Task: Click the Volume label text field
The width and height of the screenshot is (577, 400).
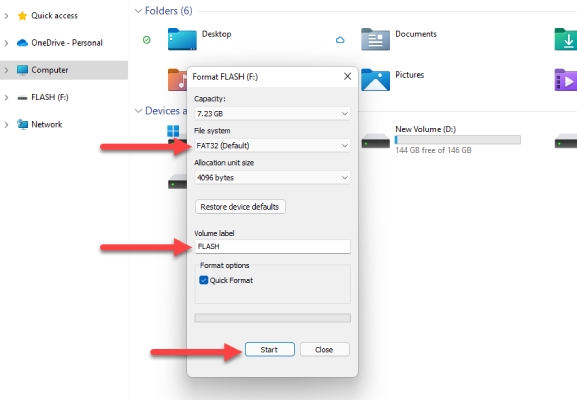Action: [272, 246]
